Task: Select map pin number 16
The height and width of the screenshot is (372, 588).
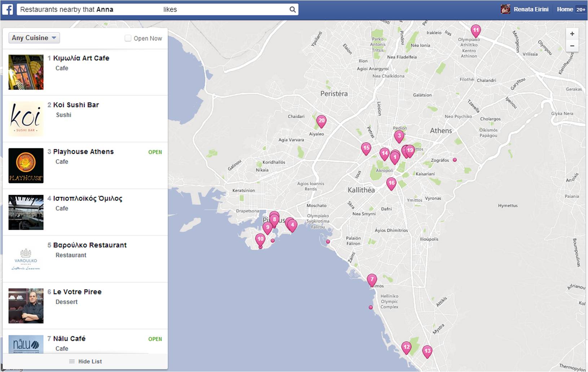Action: click(391, 183)
